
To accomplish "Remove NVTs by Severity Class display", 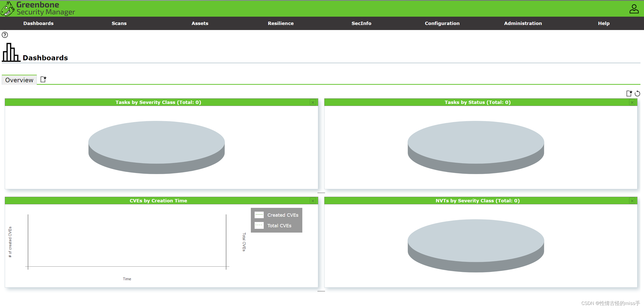I will click(x=632, y=201).
